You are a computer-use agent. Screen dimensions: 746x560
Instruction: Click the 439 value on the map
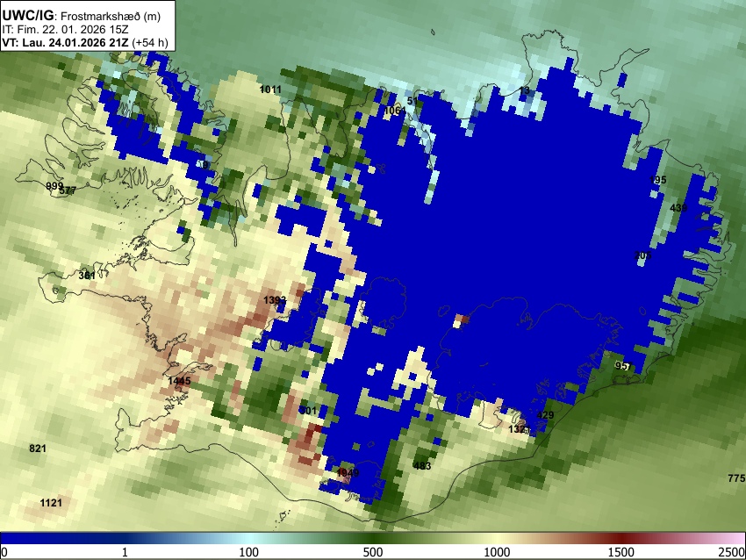(x=678, y=208)
